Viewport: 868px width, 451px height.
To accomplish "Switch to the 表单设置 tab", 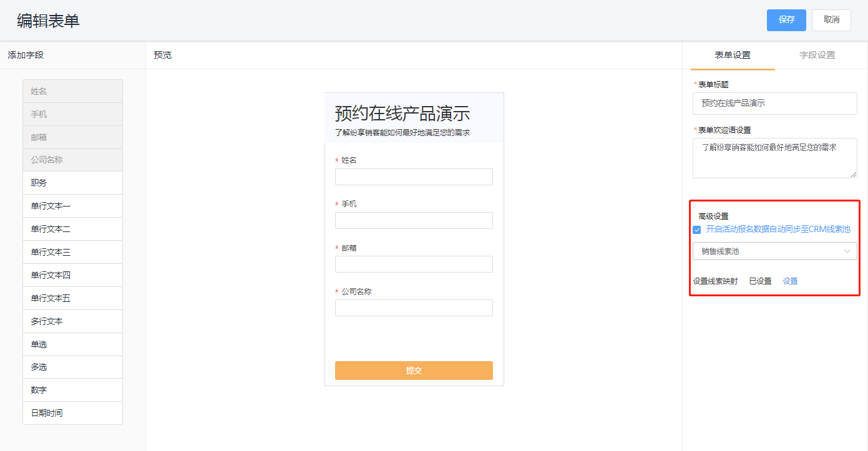I will coord(733,55).
